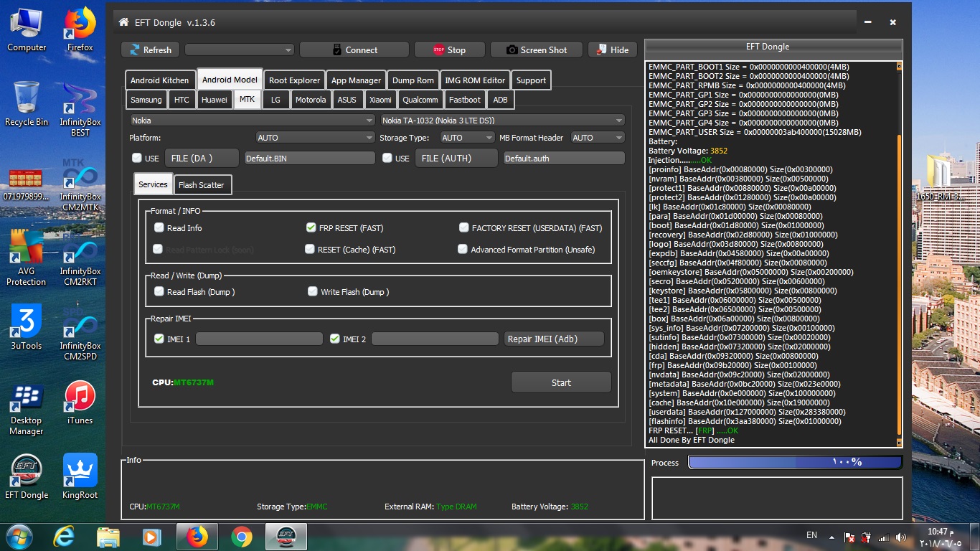Toggle the Read Info checkbox
The image size is (980, 551).
(159, 228)
